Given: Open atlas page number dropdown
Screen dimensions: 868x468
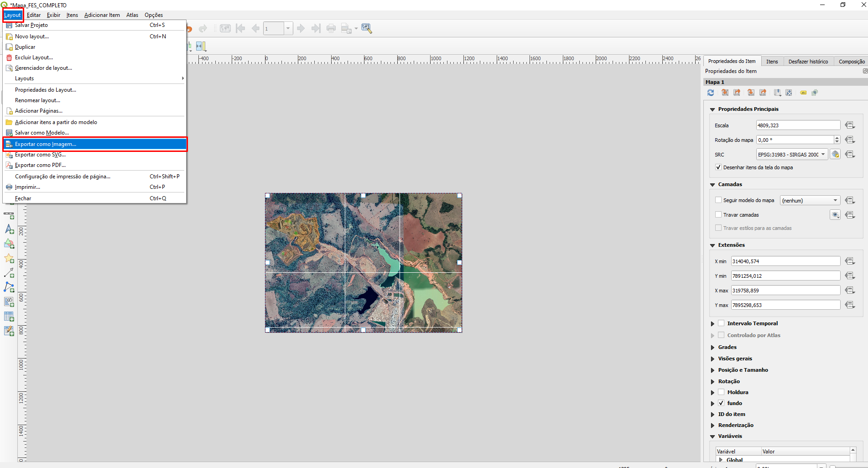Looking at the screenshot, I should pyautogui.click(x=288, y=29).
